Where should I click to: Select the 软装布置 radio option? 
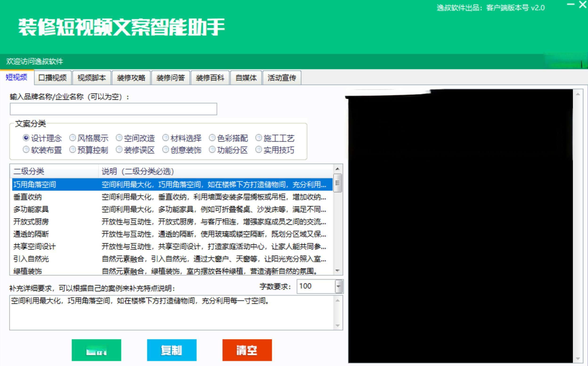pos(26,150)
